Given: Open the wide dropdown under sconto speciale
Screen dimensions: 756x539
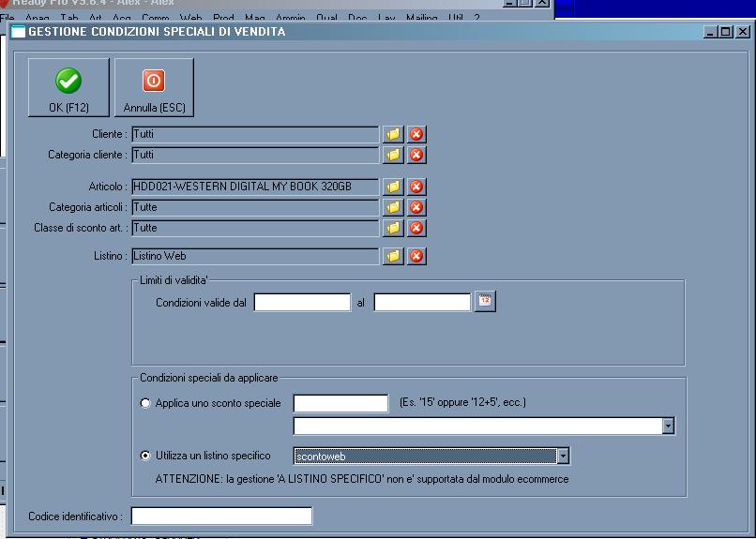Looking at the screenshot, I should click(x=668, y=427).
